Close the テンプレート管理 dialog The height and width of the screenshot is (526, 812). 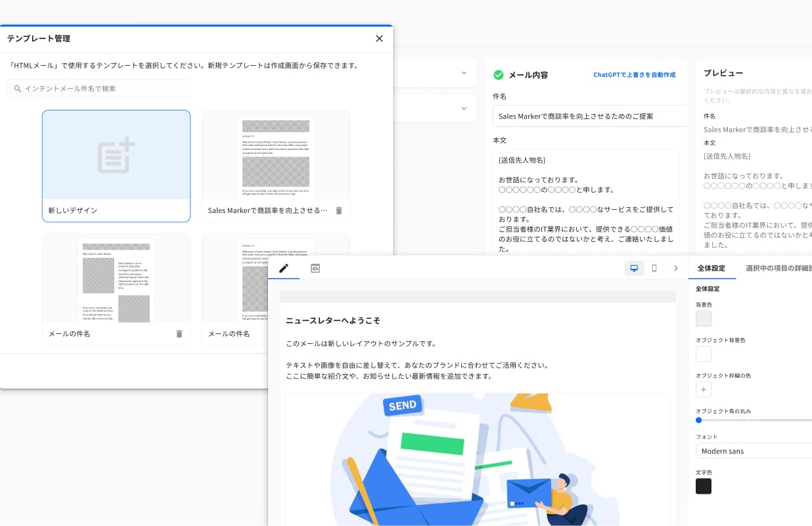click(379, 39)
